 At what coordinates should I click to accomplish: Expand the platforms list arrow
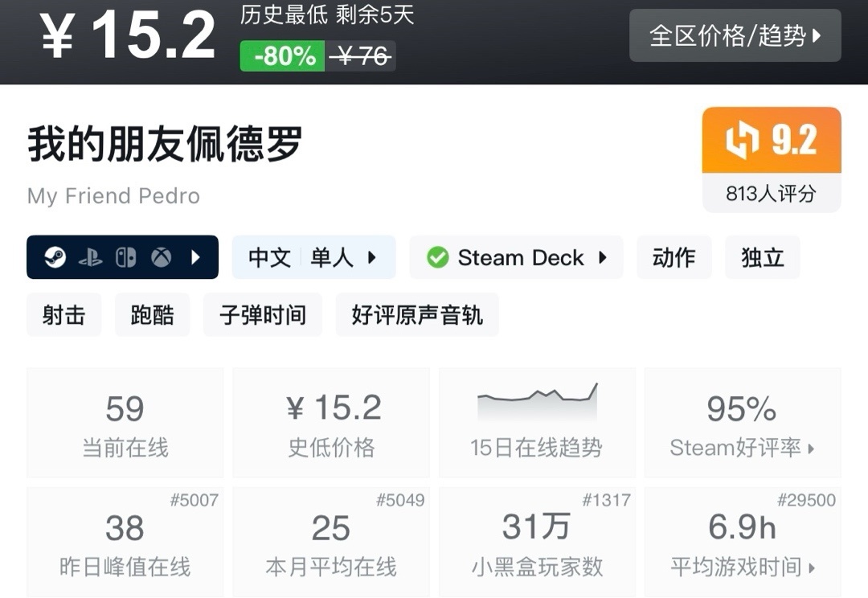[195, 258]
